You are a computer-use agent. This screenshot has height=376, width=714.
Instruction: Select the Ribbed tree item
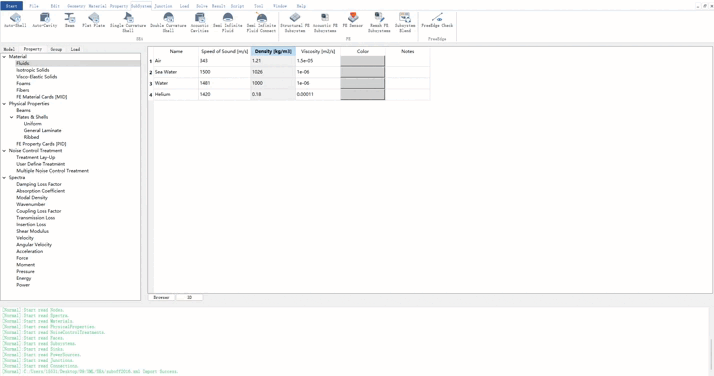pos(31,137)
